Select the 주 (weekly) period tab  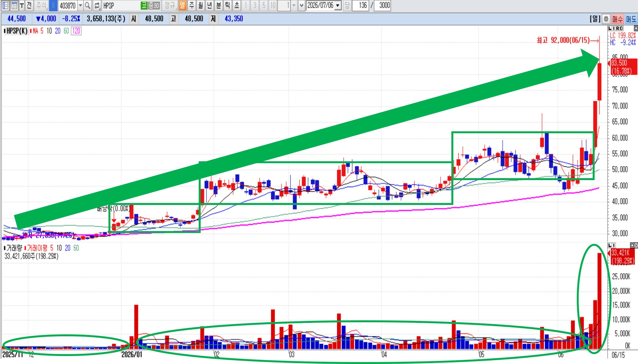pyautogui.click(x=191, y=5)
